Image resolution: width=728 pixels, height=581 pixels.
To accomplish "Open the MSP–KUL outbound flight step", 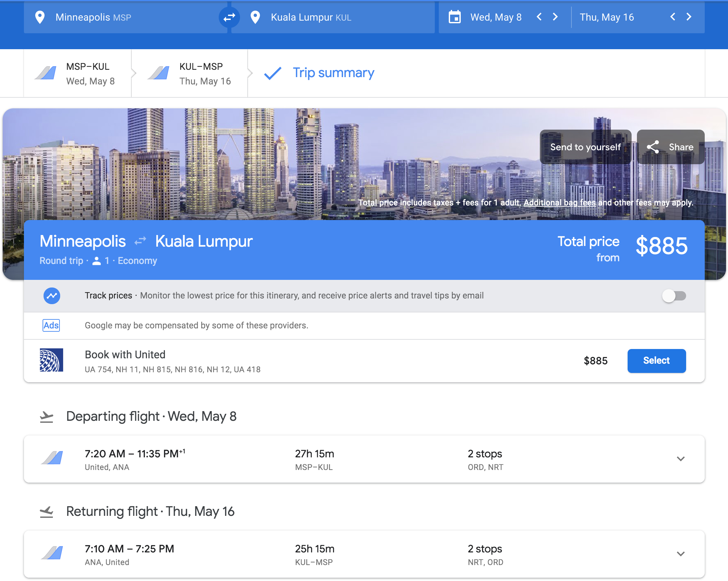I will click(x=77, y=73).
